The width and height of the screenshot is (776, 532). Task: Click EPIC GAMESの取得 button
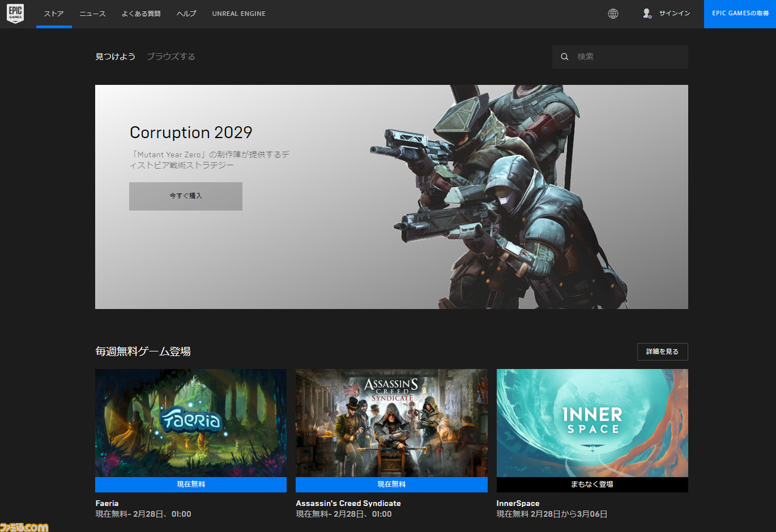click(740, 13)
